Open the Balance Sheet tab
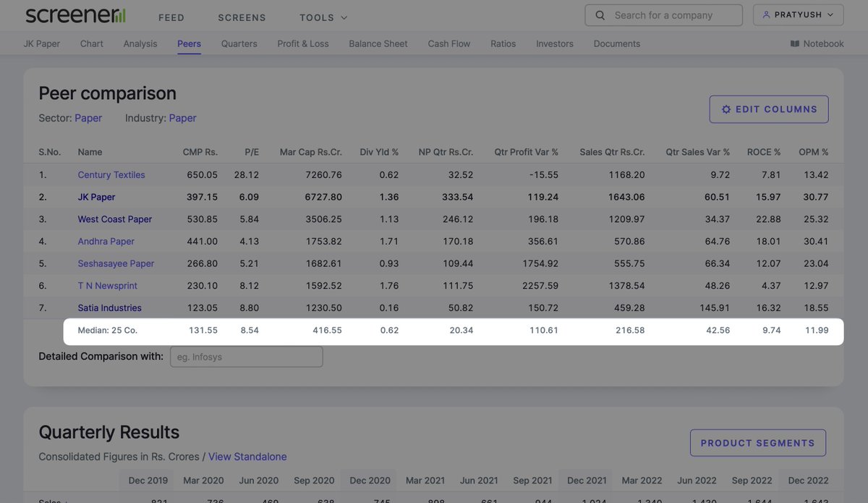The height and width of the screenshot is (503, 868). [x=378, y=43]
